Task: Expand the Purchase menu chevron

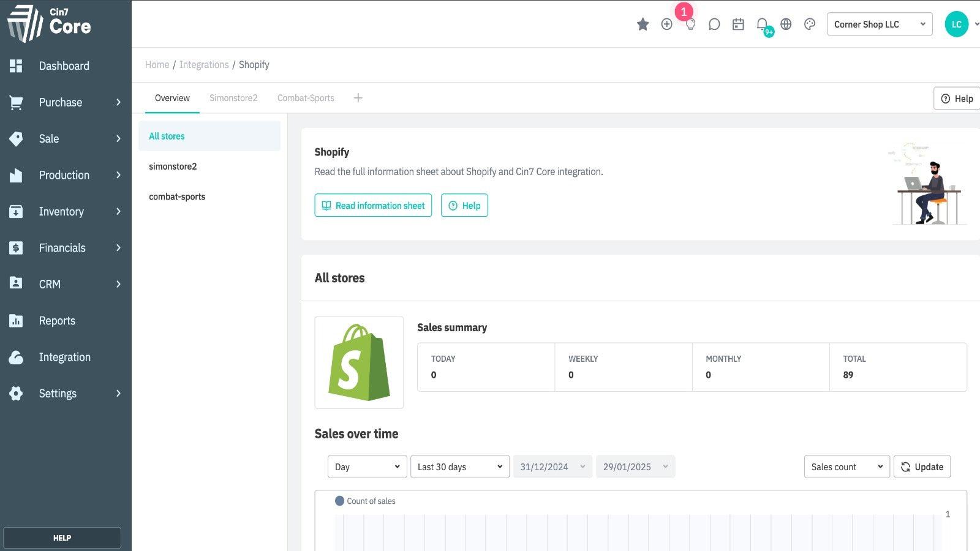Action: [x=118, y=102]
